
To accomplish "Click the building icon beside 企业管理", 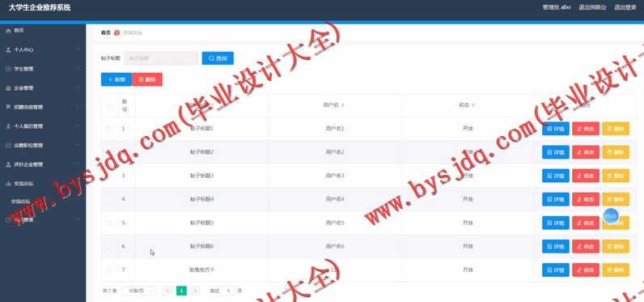I will [8, 88].
